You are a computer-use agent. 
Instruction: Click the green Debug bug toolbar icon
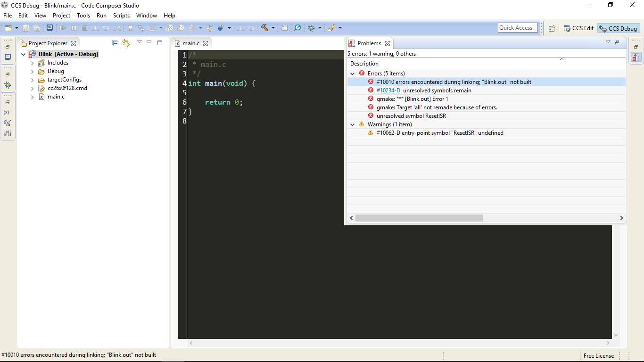[x=311, y=28]
